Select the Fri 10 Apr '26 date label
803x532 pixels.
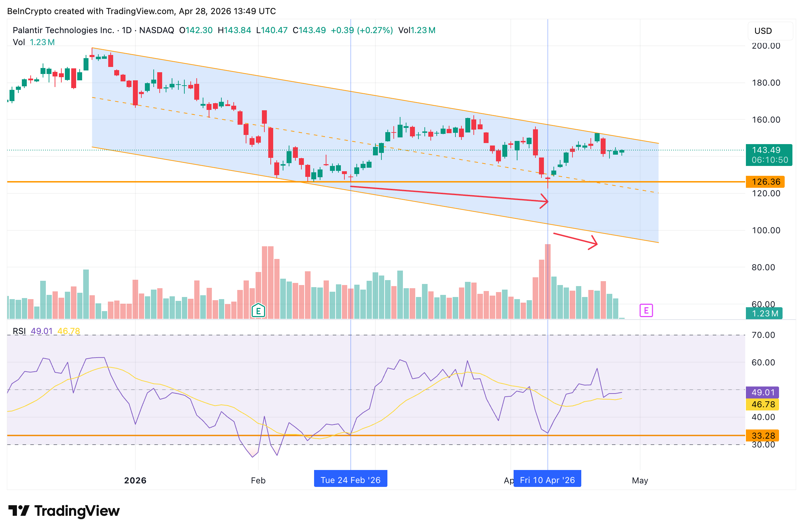(x=547, y=480)
